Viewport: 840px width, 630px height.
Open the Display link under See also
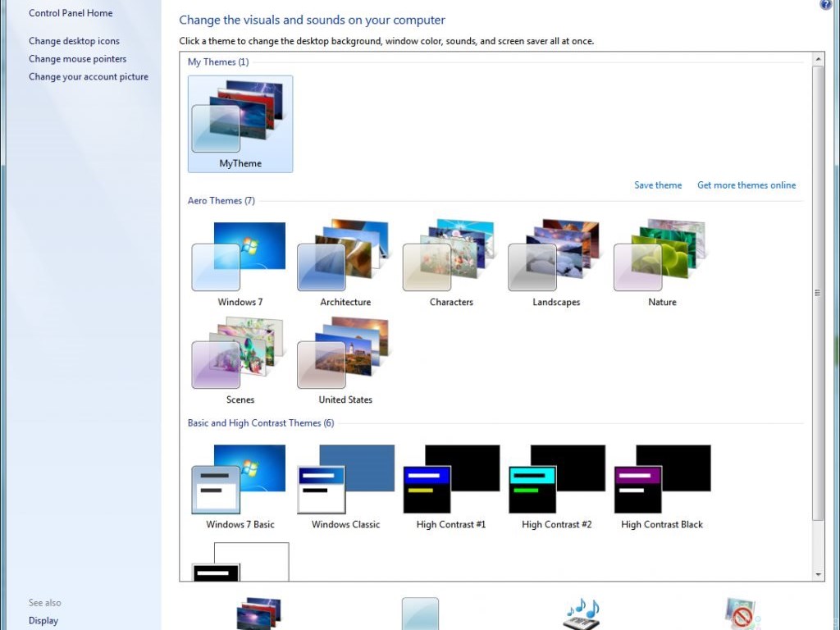coord(43,620)
